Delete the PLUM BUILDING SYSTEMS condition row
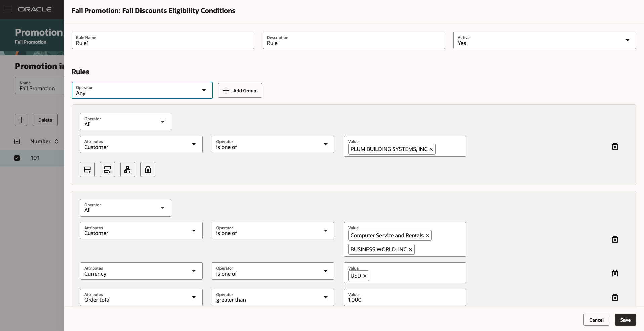Screen dimensions: 644x331 [x=615, y=146]
